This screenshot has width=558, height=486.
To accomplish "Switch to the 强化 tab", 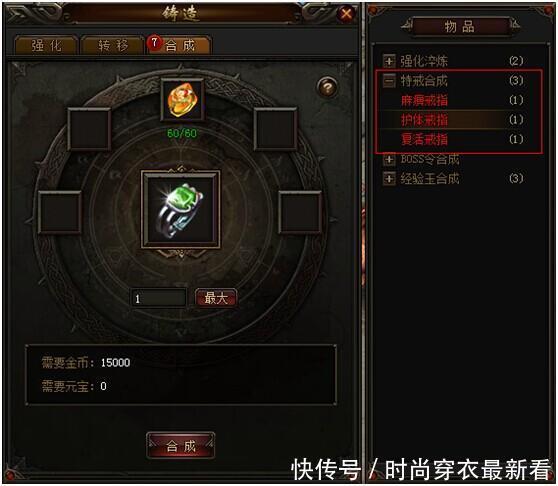I will pos(46,46).
